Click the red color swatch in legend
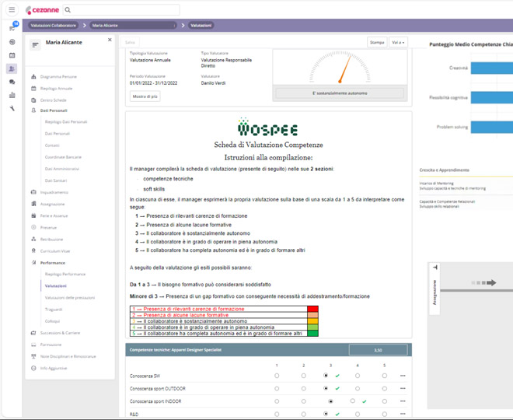513x420 pixels. click(x=312, y=309)
